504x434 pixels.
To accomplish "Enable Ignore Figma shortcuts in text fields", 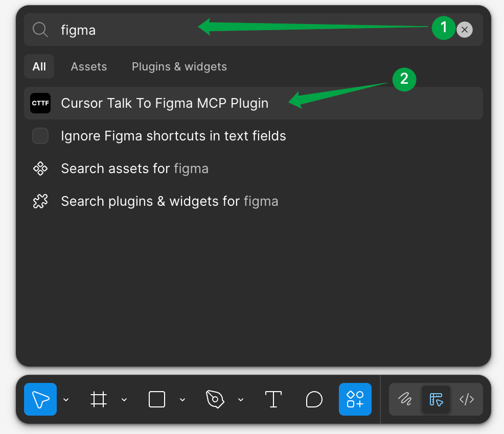I will pyautogui.click(x=40, y=136).
